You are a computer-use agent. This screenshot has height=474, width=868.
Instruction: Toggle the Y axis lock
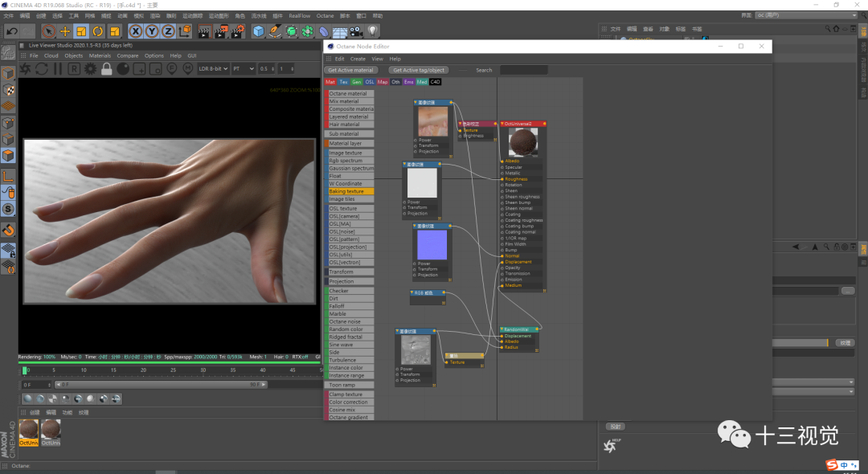(x=152, y=31)
